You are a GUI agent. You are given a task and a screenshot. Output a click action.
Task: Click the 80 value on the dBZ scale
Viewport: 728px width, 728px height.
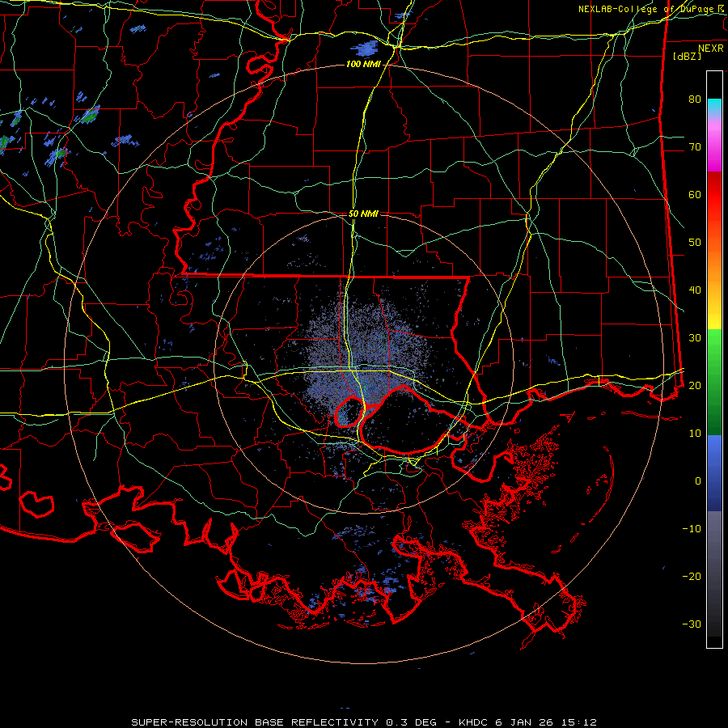695,99
